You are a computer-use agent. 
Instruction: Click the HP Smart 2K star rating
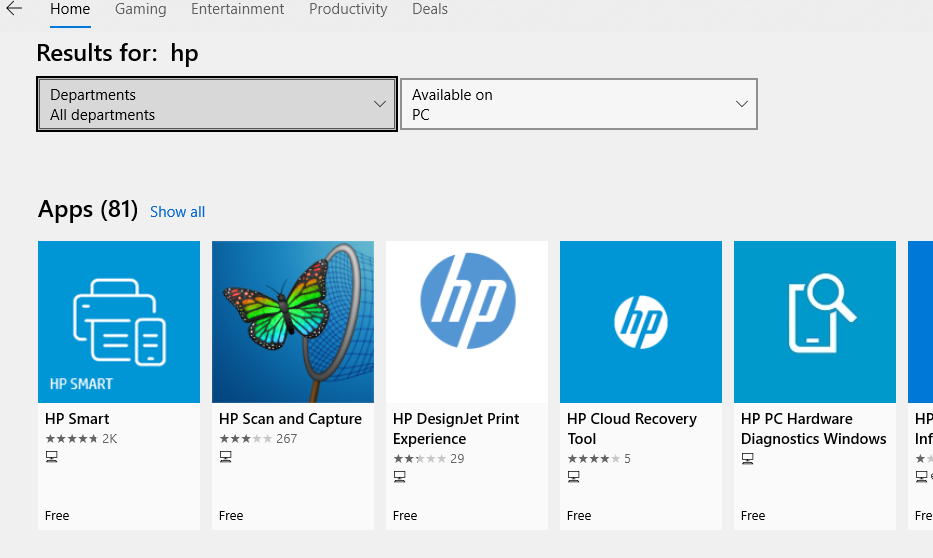(x=82, y=439)
